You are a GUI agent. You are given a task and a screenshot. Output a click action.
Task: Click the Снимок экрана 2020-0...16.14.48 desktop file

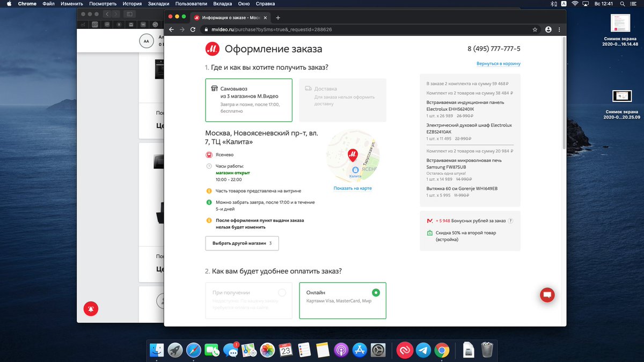(x=620, y=29)
